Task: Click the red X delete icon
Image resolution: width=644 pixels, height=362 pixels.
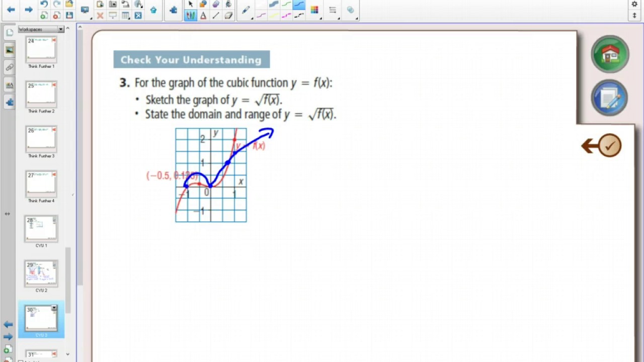Action: [100, 15]
